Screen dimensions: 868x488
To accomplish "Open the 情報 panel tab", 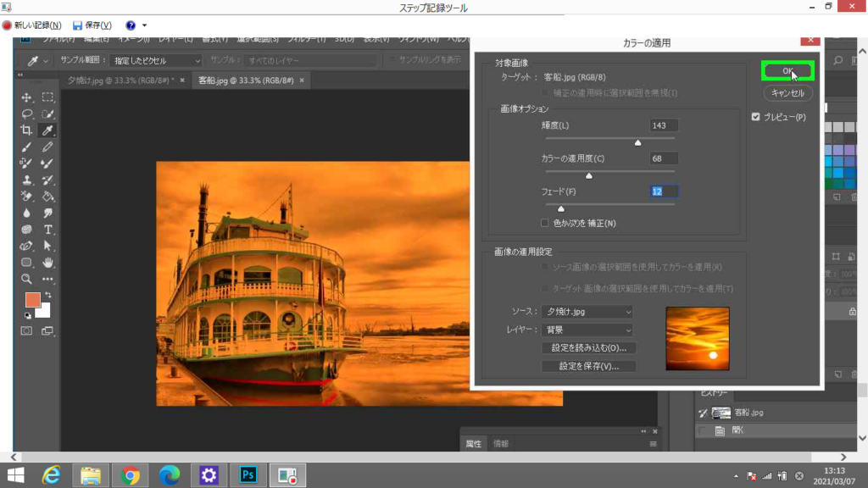I will tap(501, 444).
